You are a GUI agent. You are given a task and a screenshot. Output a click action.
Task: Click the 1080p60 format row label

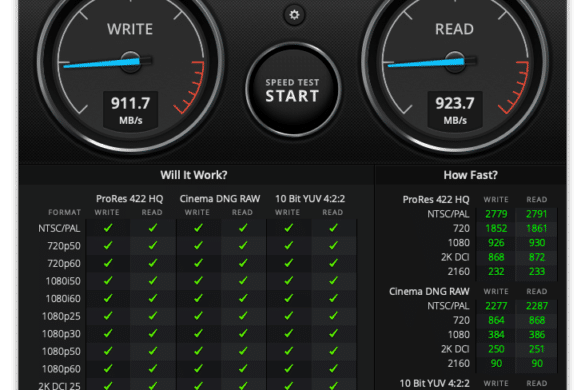coord(61,369)
